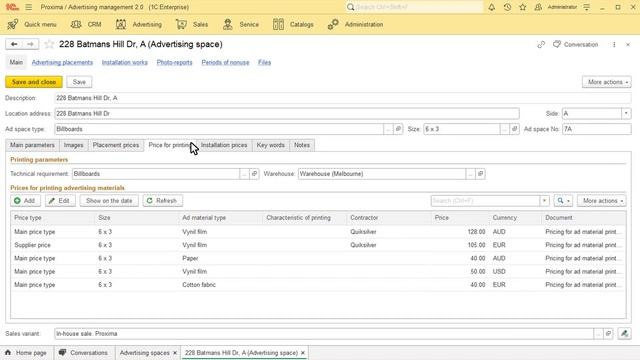The height and width of the screenshot is (360, 640).
Task: Open favorites star in title bar
Action: click(x=523, y=7)
